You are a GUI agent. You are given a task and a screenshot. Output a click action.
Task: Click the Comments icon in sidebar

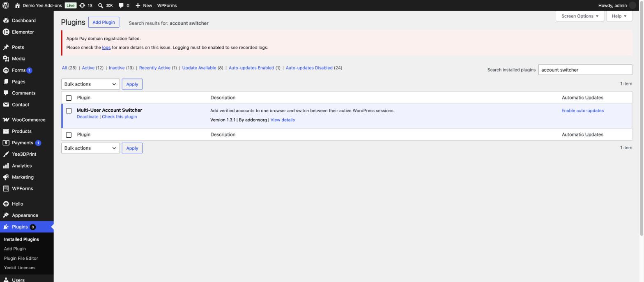(6, 93)
